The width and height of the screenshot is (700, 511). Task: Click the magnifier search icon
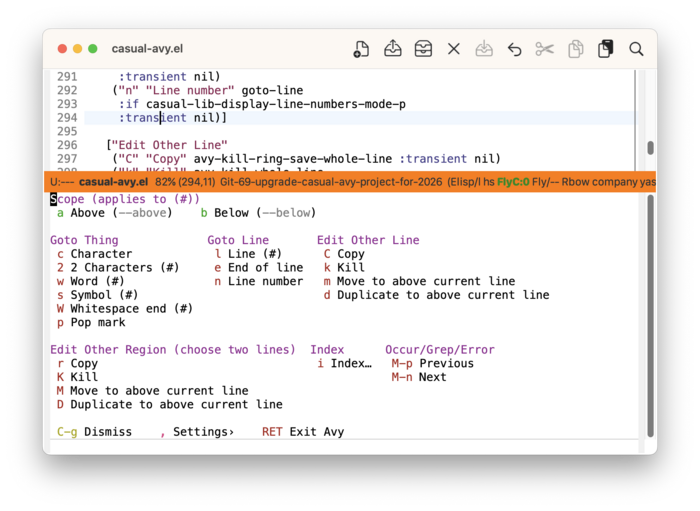[636, 49]
